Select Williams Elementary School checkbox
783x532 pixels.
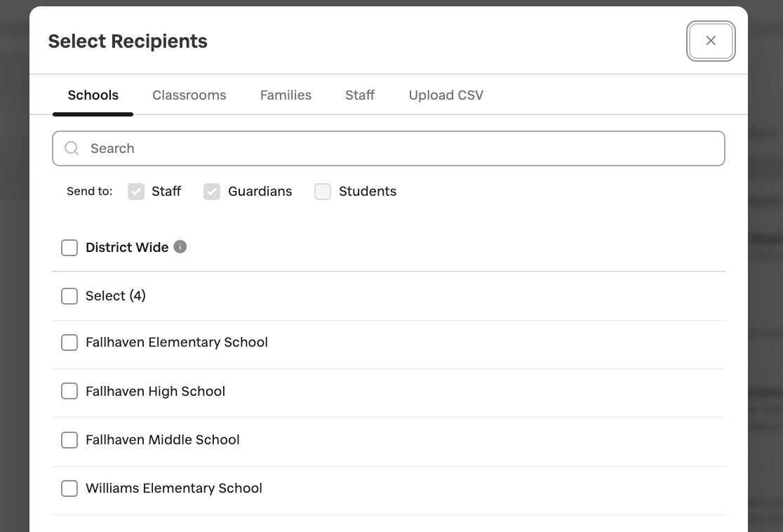pyautogui.click(x=69, y=488)
